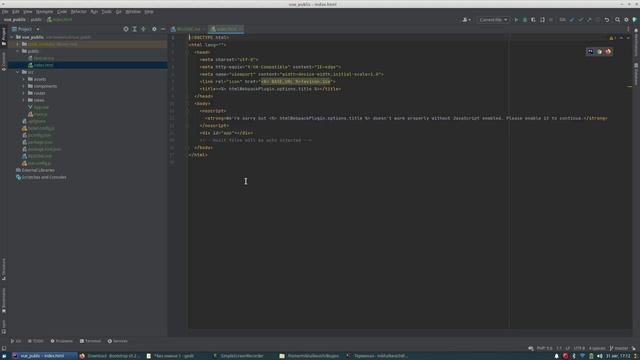Select App.vue in project tree
Screen dimensions: 640x360
coord(38,107)
